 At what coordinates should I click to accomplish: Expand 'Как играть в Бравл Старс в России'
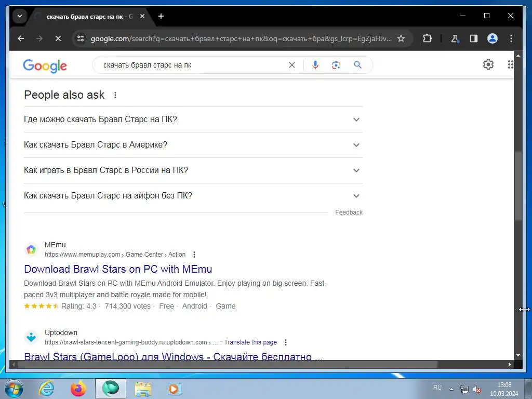[x=193, y=170]
